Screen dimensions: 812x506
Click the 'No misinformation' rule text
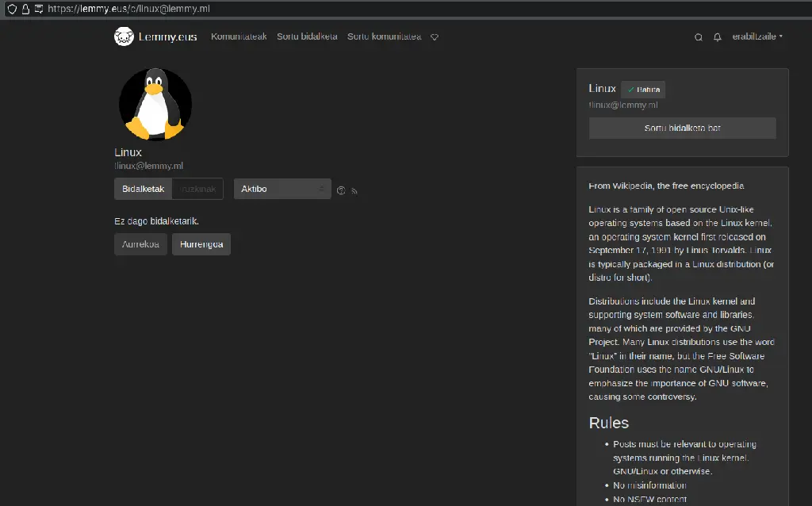coord(649,485)
